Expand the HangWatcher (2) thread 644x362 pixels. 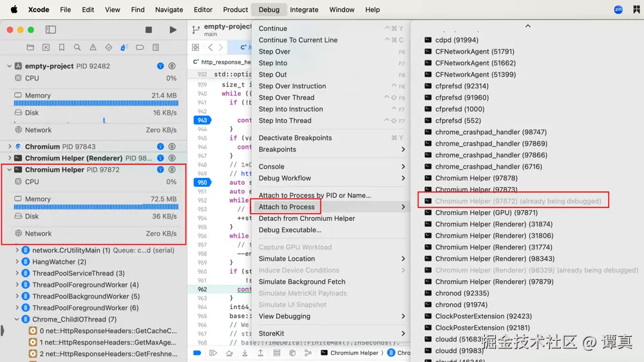click(x=17, y=262)
